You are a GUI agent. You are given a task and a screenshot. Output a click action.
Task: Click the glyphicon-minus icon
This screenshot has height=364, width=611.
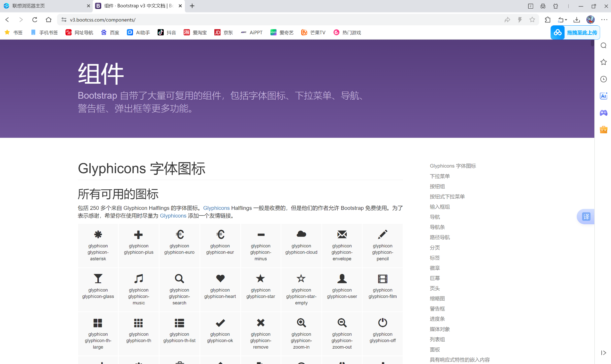pyautogui.click(x=261, y=235)
